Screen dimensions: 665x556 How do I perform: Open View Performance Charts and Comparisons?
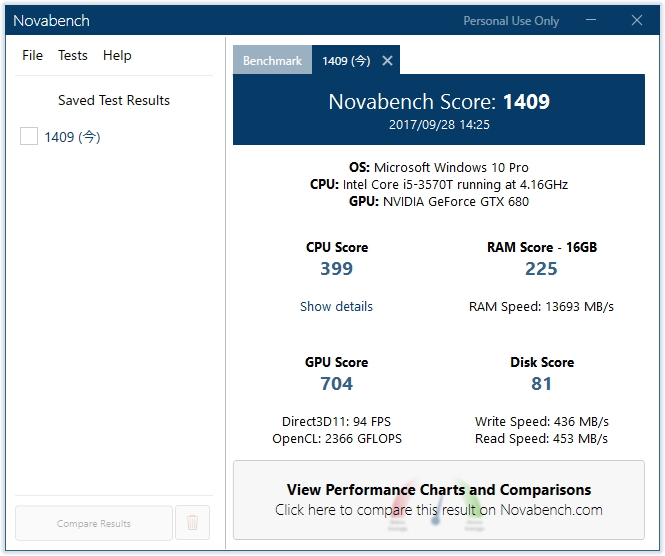439,500
